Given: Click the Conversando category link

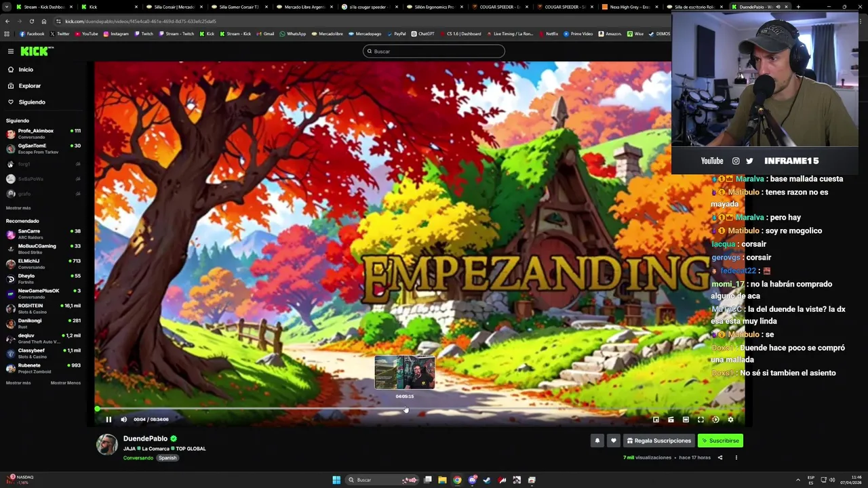Looking at the screenshot, I should click(x=138, y=458).
